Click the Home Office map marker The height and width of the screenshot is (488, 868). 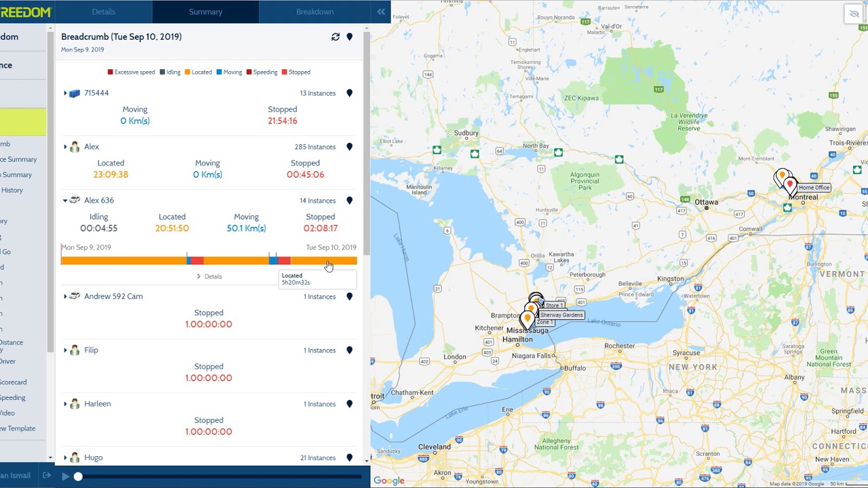pyautogui.click(x=790, y=184)
